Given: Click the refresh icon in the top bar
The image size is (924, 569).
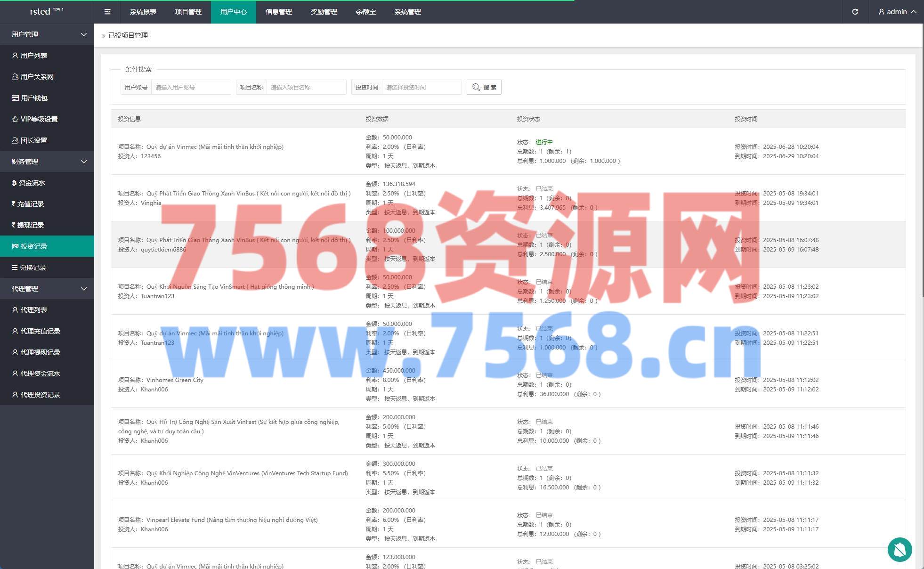Looking at the screenshot, I should [x=855, y=12].
